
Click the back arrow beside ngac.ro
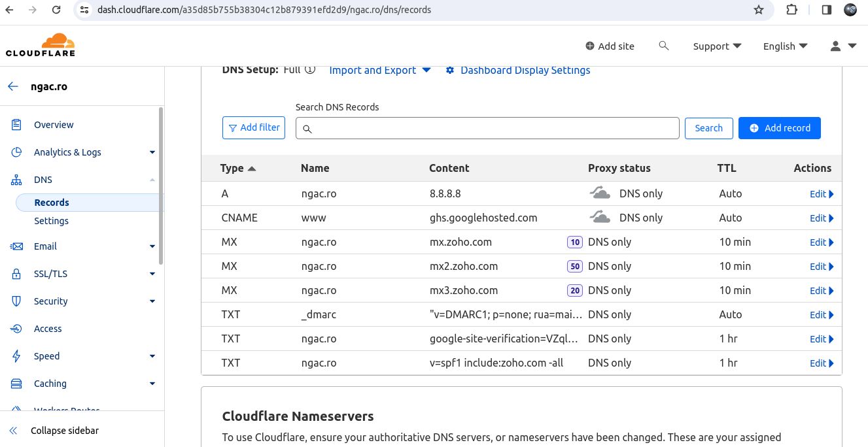click(13, 86)
